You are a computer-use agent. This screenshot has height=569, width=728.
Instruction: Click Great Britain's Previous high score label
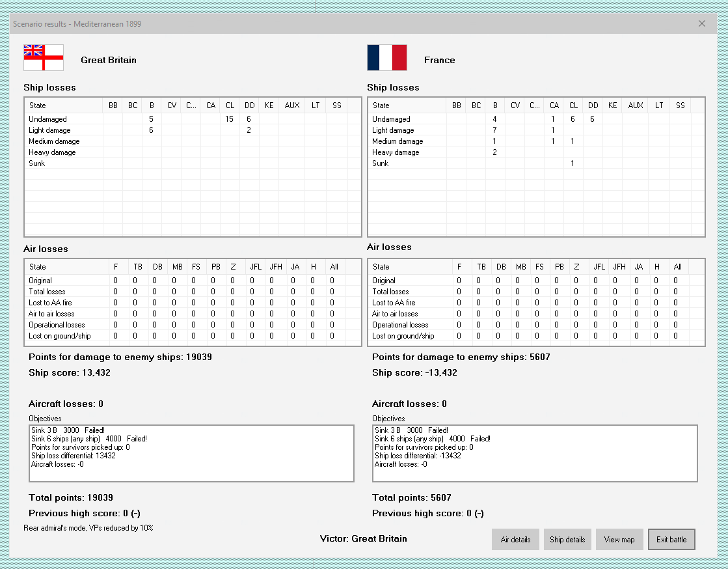coord(85,513)
